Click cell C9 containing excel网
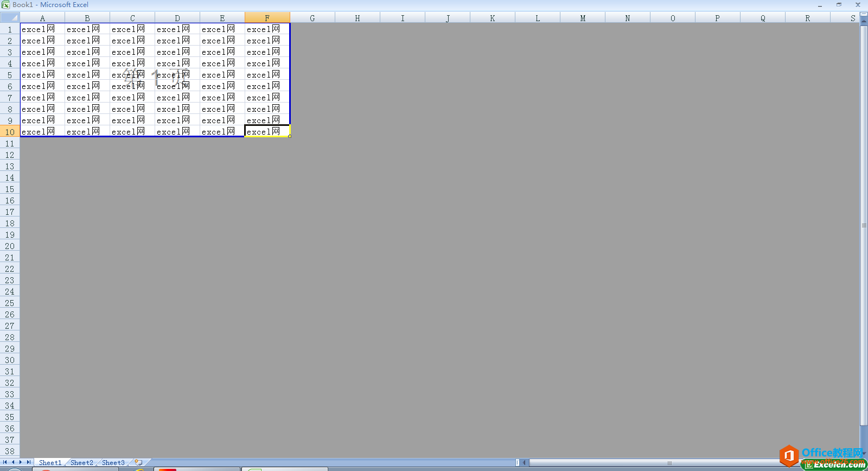 pyautogui.click(x=132, y=120)
